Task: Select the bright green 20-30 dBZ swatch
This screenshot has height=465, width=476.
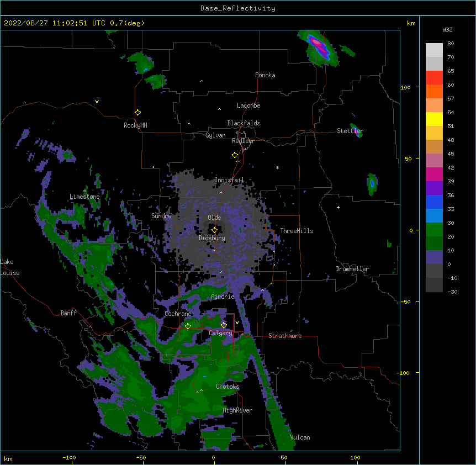Action: click(434, 230)
